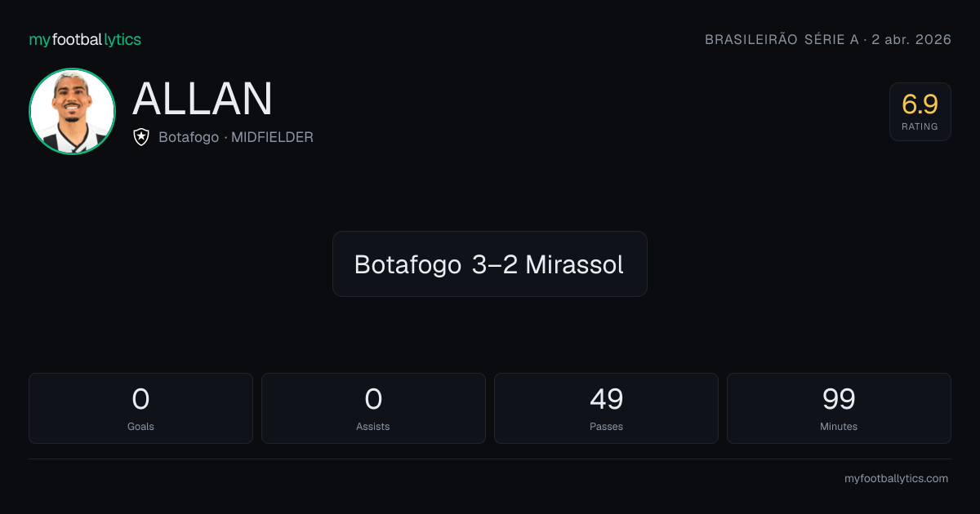The height and width of the screenshot is (514, 980).
Task: Click the Mirassol team name in score
Action: (x=575, y=264)
